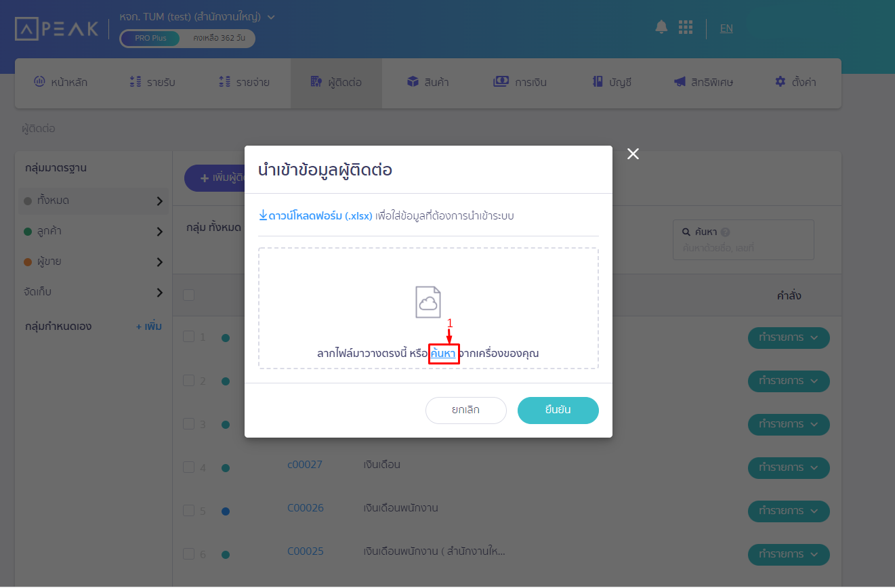This screenshot has width=895, height=588.
Task: Open the สิทธิพิเศษ menu
Action: tap(703, 83)
